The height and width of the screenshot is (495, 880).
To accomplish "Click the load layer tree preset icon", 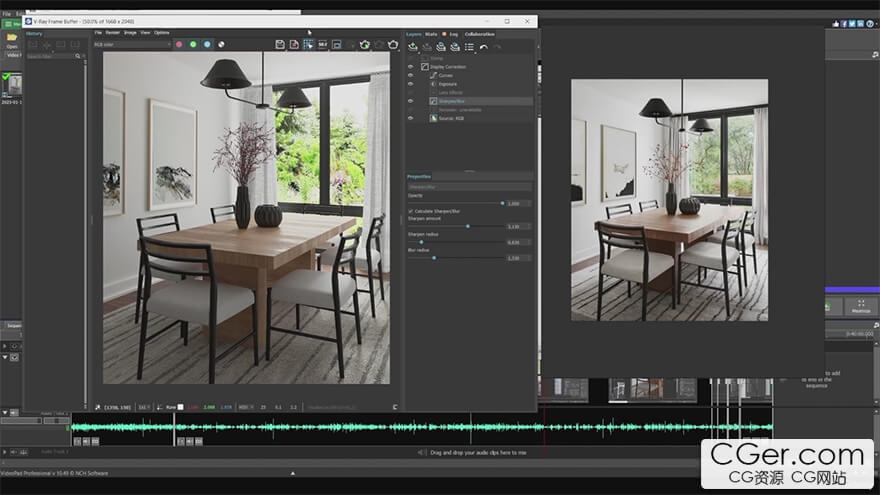I will [455, 47].
